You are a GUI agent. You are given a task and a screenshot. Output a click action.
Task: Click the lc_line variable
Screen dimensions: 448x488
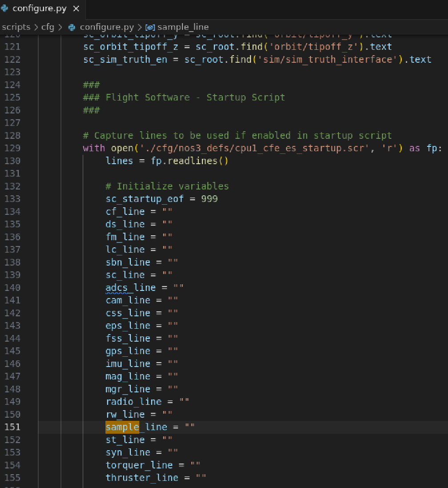coord(125,250)
